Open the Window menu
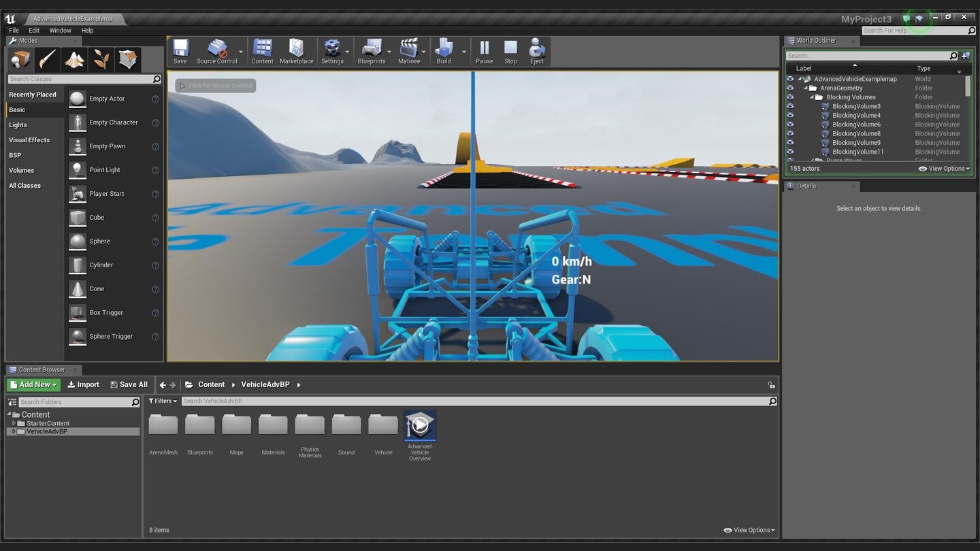980x551 pixels. tap(60, 30)
